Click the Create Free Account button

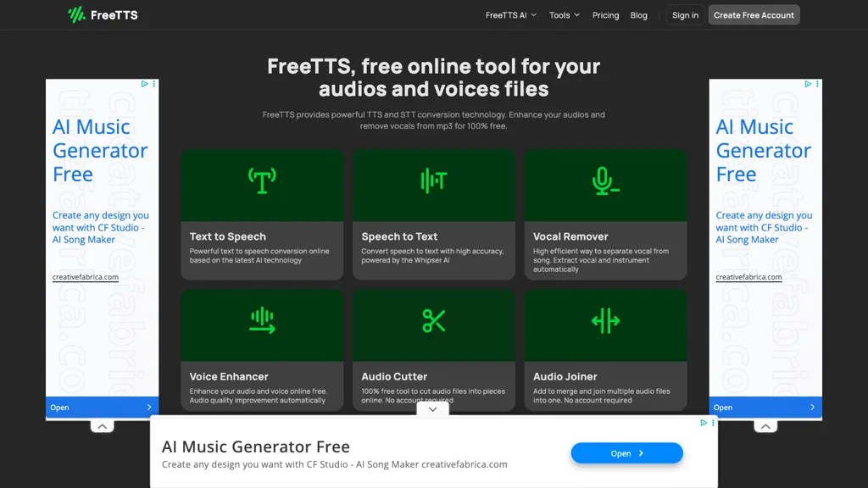753,14
